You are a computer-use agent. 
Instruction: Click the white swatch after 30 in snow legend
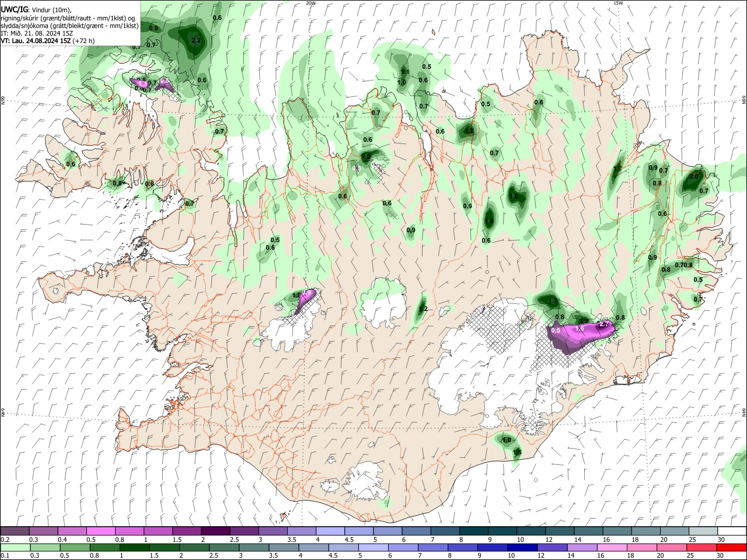point(731,531)
